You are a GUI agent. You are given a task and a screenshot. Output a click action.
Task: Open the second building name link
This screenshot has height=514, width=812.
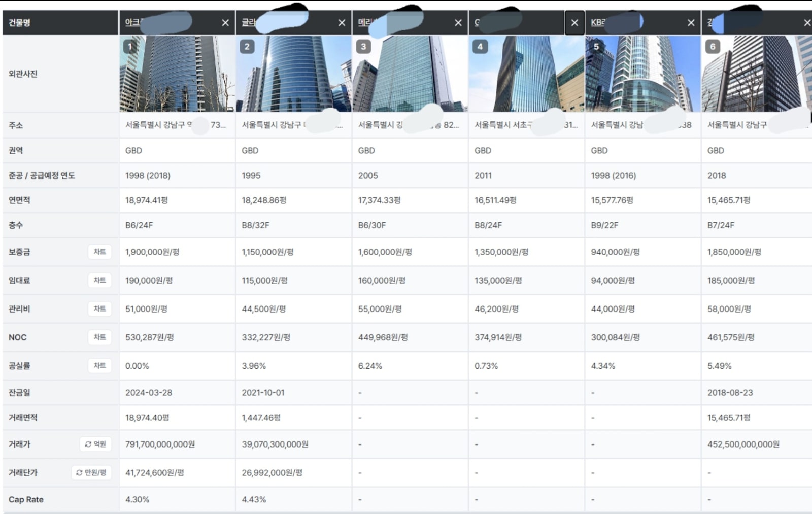coord(248,22)
